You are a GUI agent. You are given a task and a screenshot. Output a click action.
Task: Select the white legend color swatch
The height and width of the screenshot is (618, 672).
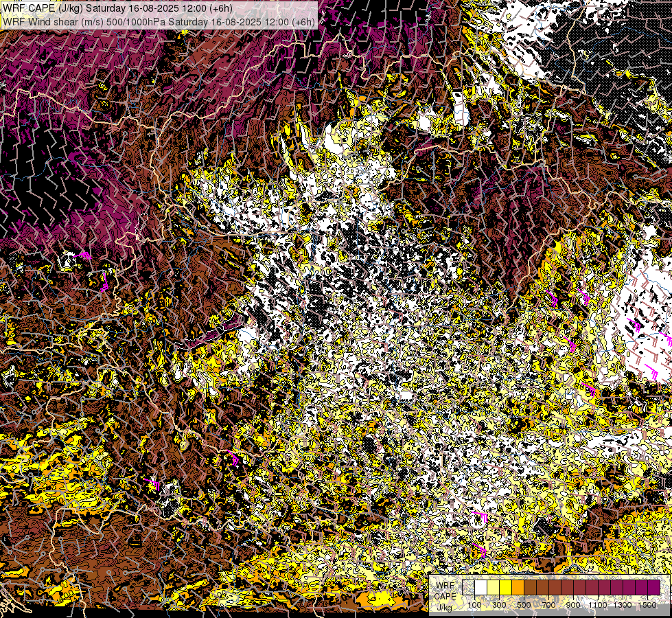(x=481, y=587)
